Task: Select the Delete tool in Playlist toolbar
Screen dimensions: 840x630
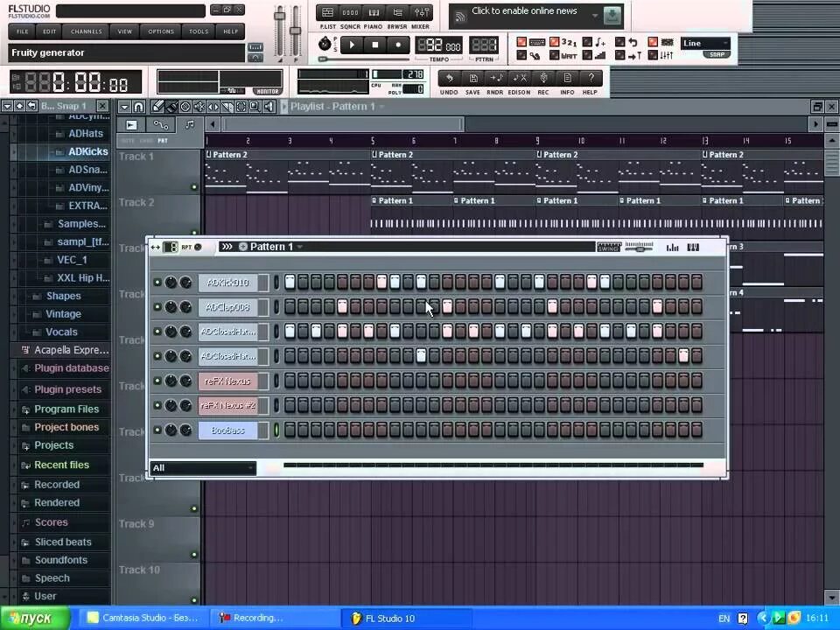Action: click(185, 106)
